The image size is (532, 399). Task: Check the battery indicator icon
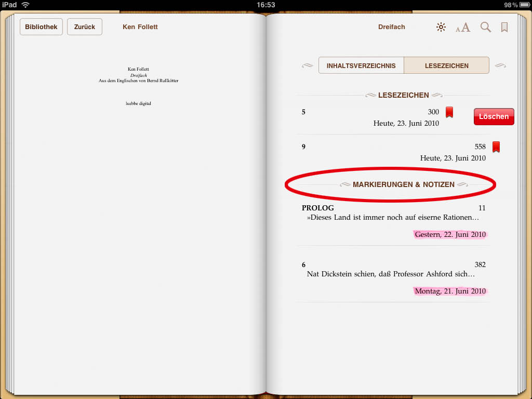tap(524, 5)
